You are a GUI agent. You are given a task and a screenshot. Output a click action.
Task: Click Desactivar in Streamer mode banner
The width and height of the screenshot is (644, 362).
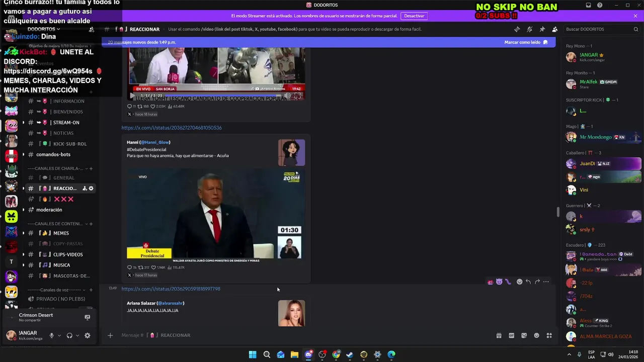coord(414,16)
